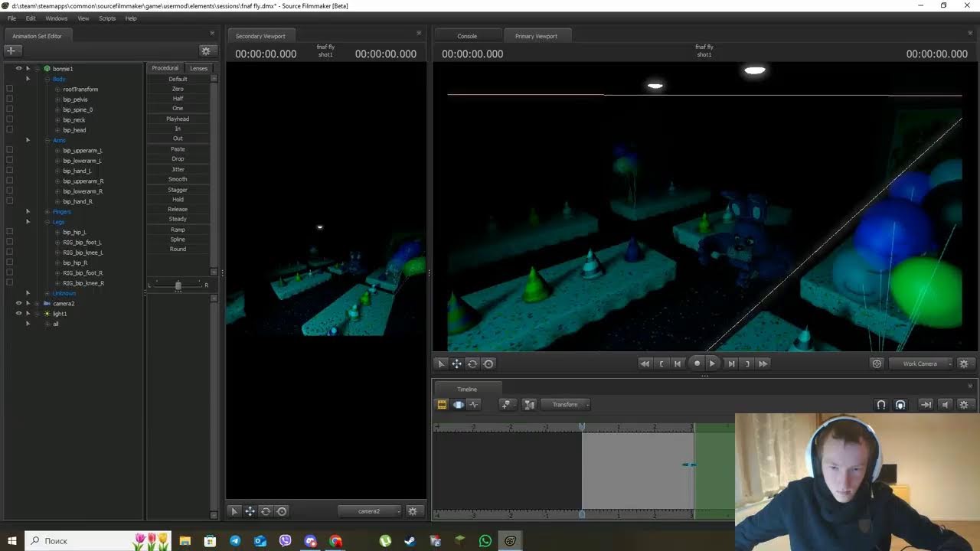The width and height of the screenshot is (980, 551).
Task: Activate the screen manipulator tool in Primary Viewport
Action: (488, 364)
